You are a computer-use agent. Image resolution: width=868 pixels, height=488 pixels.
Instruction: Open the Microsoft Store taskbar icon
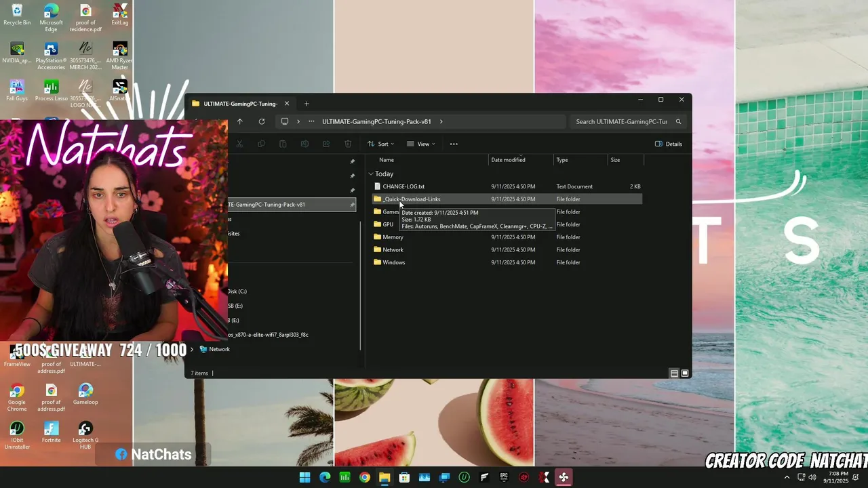coord(405,477)
